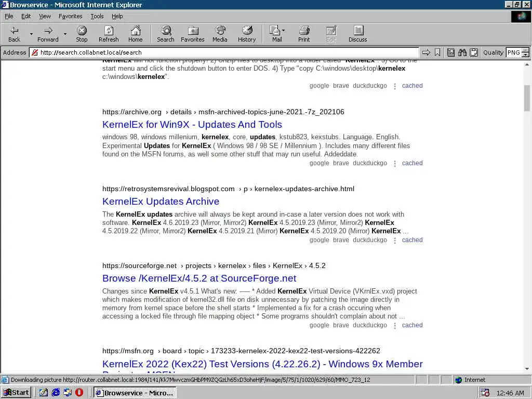Go to the Home page
532x399 pixels.
point(136,34)
